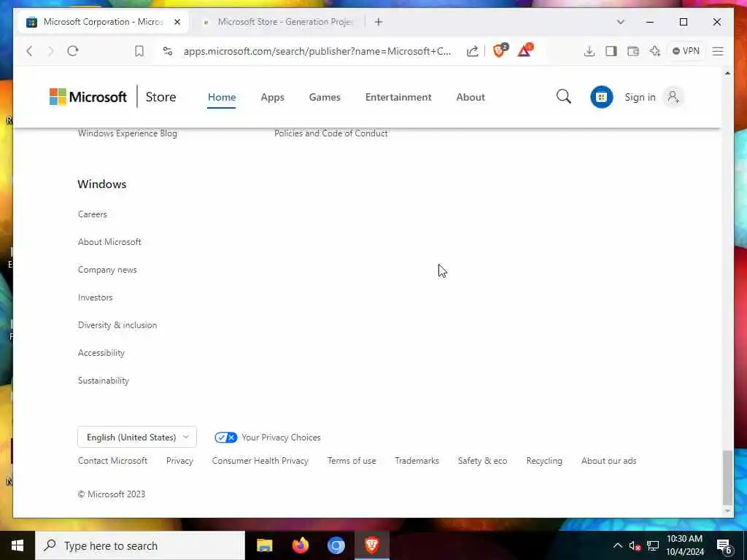
Task: Toggle the browser sidebar panel icon
Action: click(611, 51)
